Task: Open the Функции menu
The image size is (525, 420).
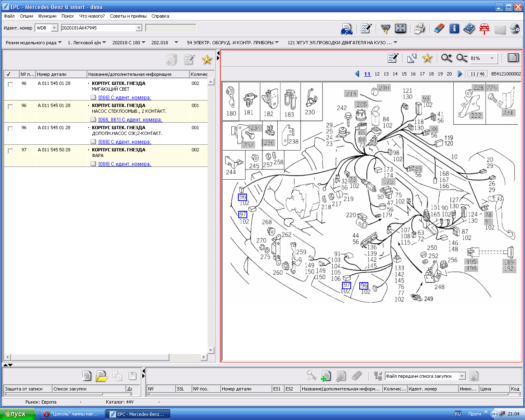Action: coord(47,16)
